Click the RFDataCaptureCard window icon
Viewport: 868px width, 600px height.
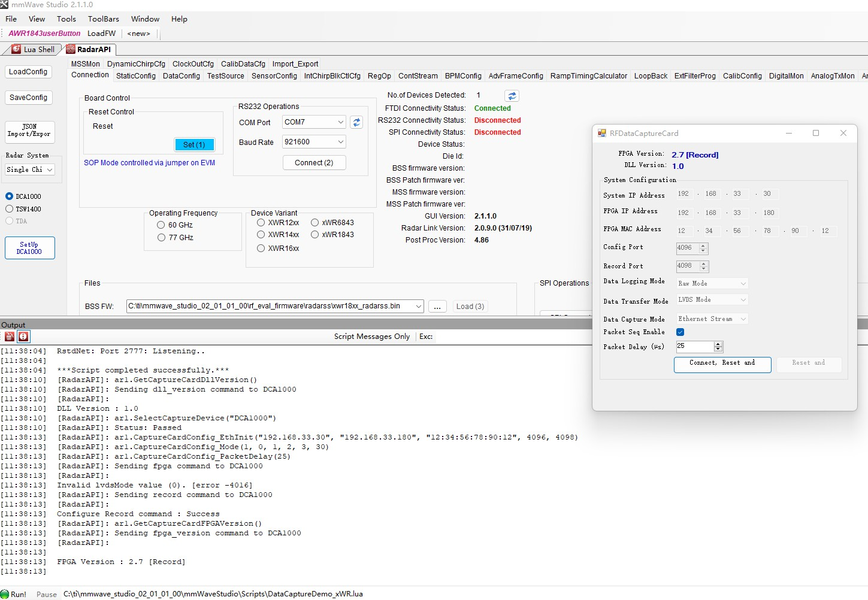pos(601,133)
